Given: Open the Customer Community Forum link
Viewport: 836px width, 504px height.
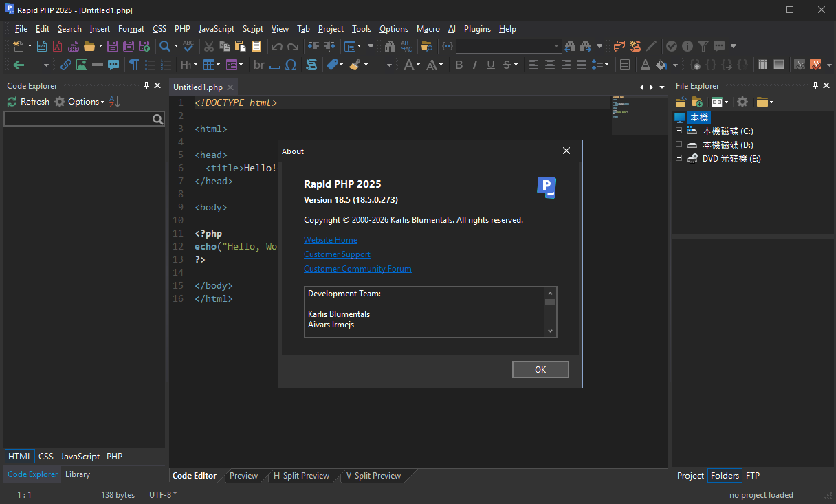Looking at the screenshot, I should [357, 269].
